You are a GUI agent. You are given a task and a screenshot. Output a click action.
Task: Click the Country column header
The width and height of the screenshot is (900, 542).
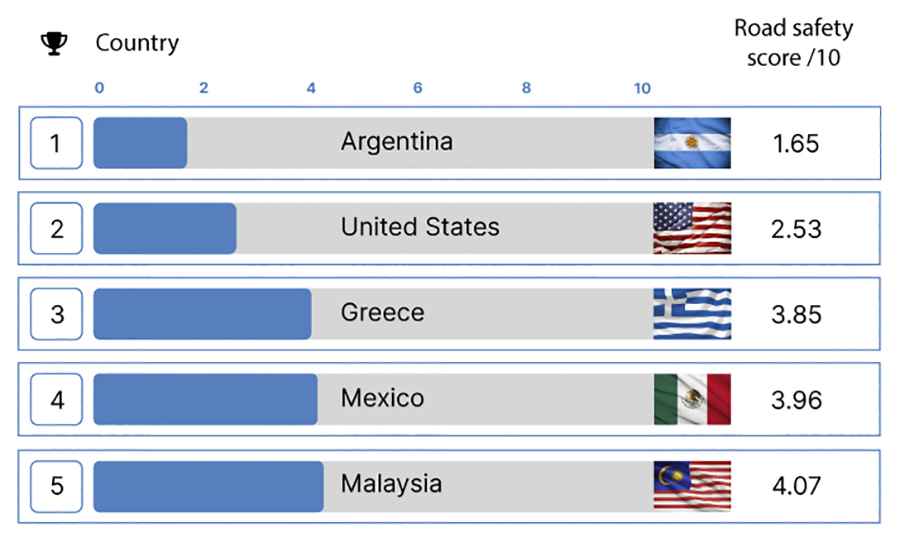pyautogui.click(x=137, y=43)
